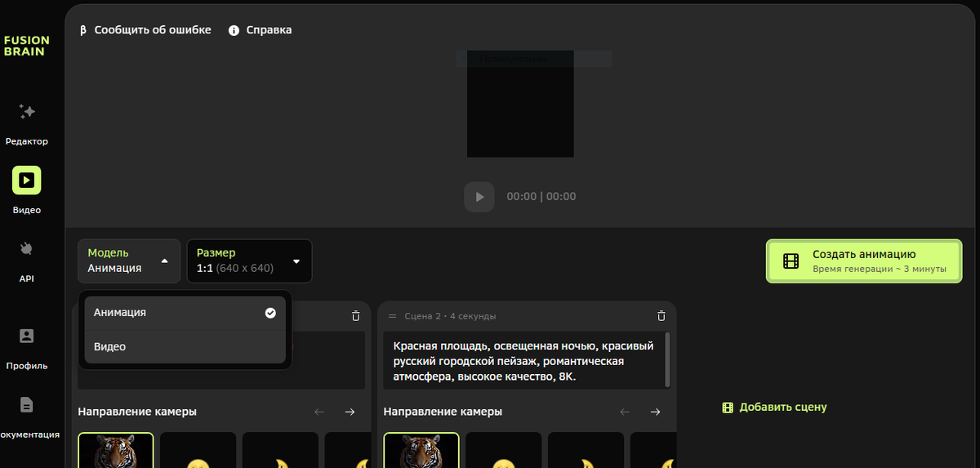
Task: Click Направление камеры label in Сцена 2
Action: (x=443, y=412)
